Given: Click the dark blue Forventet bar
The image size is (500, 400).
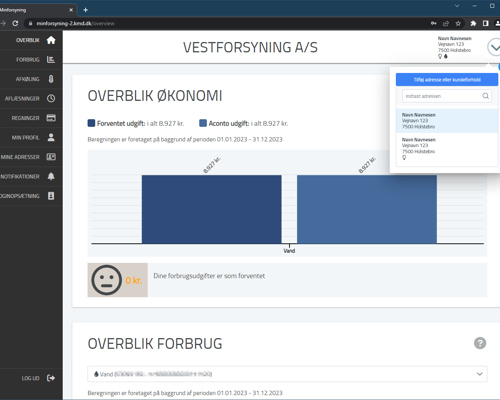Looking at the screenshot, I should click(212, 209).
